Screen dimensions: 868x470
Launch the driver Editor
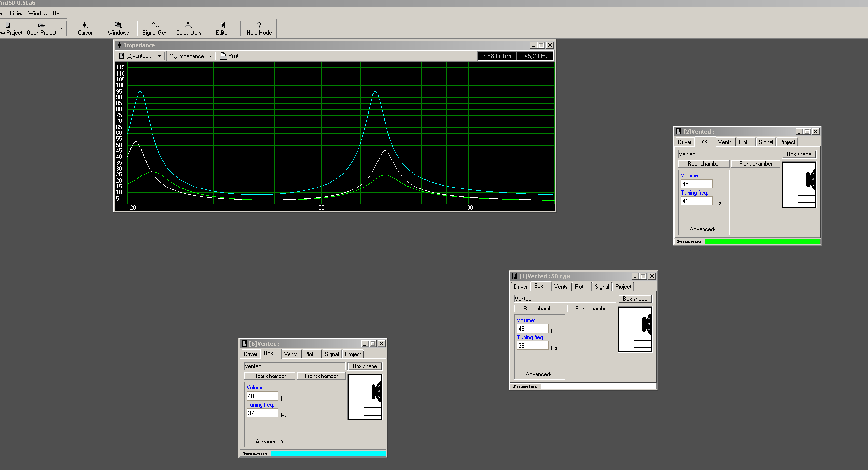[x=222, y=28]
